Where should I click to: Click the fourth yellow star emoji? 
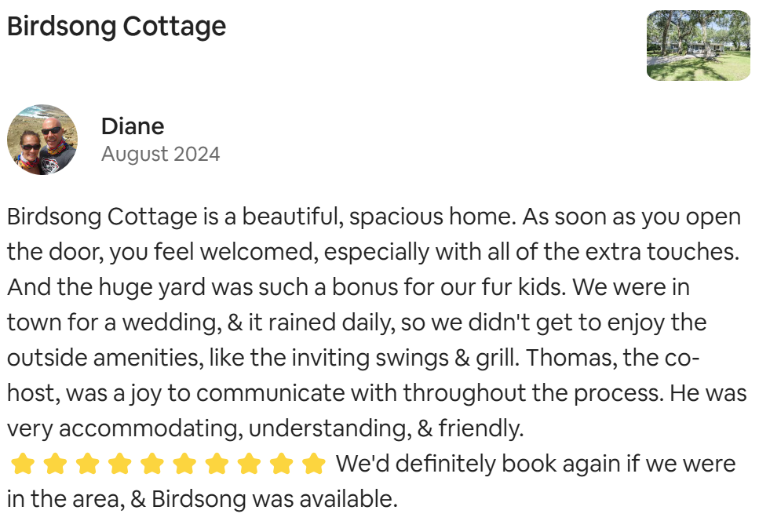(x=120, y=464)
